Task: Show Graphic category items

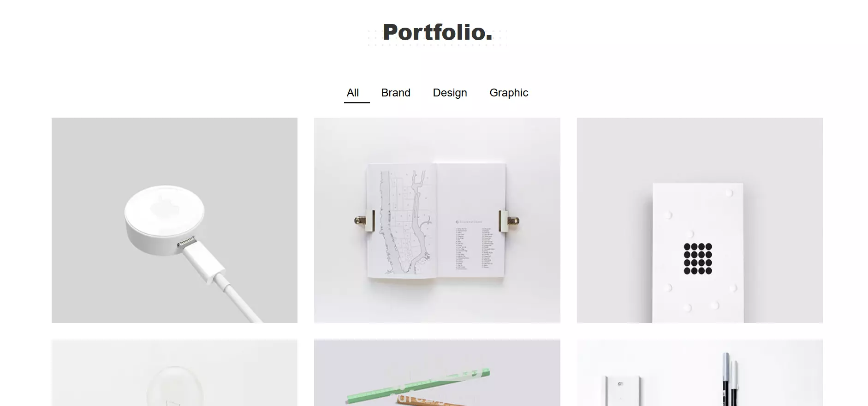Action: click(x=509, y=93)
